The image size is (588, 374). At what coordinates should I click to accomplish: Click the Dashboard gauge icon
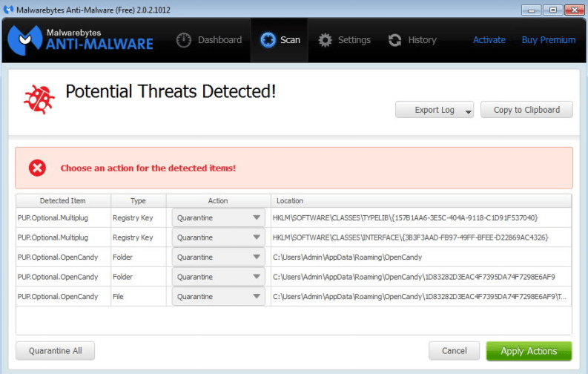pos(184,40)
